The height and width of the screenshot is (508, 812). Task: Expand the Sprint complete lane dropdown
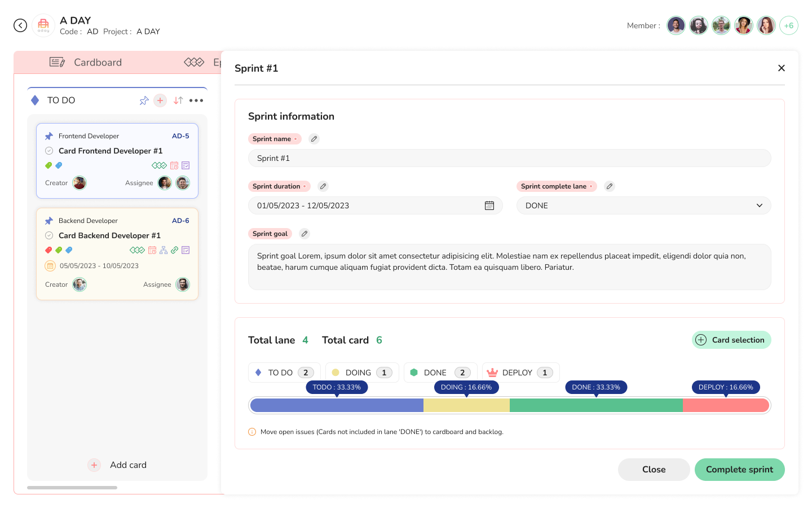(x=759, y=205)
